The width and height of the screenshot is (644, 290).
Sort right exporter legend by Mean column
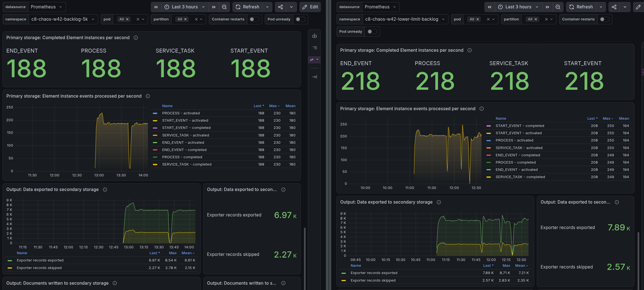[522, 266]
